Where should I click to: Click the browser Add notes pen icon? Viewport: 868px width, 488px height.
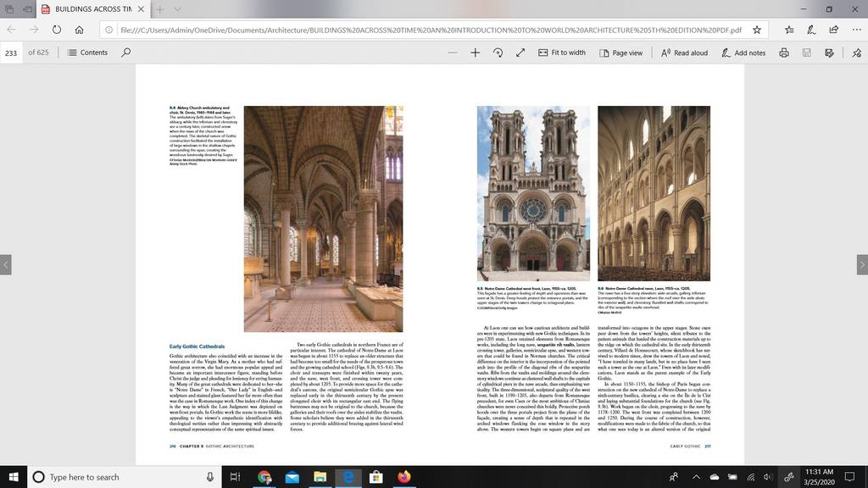coord(811,30)
